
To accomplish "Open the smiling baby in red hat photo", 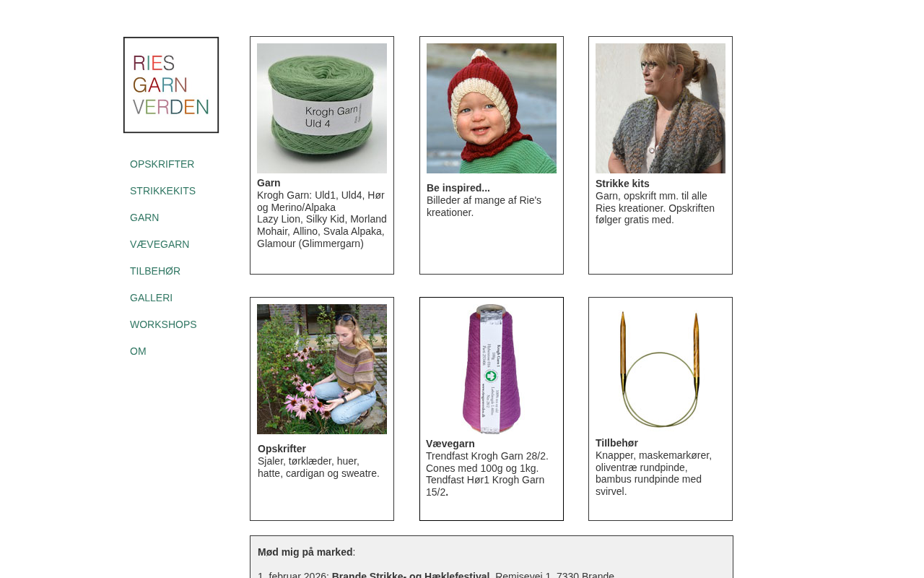I will (492, 108).
